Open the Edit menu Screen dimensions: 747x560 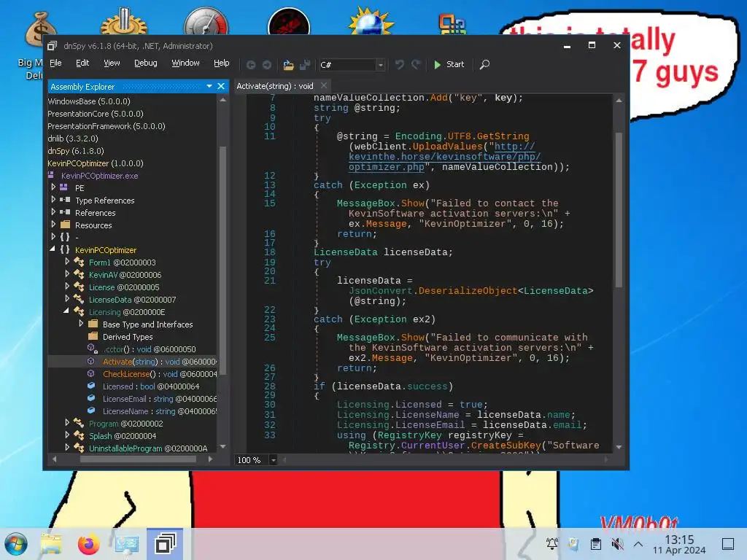pyautogui.click(x=82, y=63)
